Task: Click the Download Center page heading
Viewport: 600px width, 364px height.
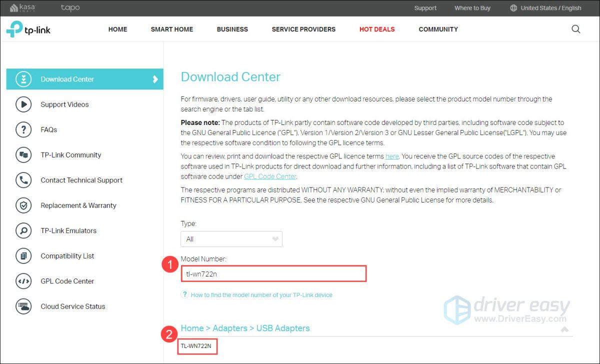Action: (x=230, y=77)
